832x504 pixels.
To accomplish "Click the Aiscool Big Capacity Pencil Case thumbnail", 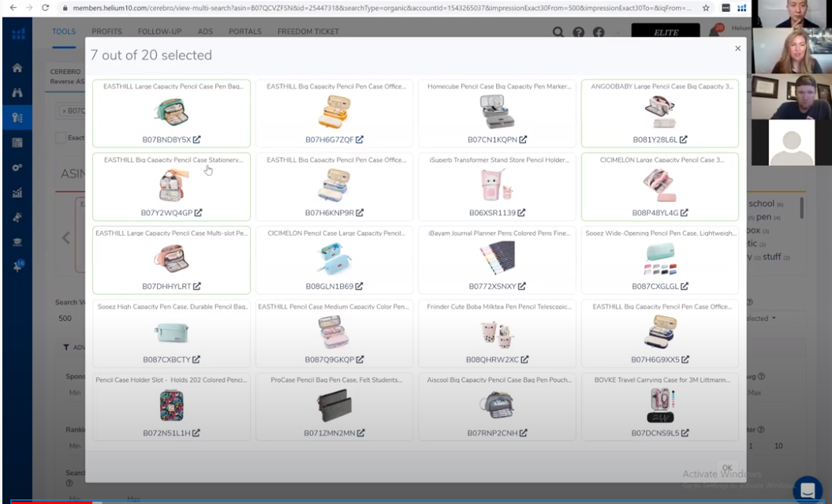I will point(497,405).
